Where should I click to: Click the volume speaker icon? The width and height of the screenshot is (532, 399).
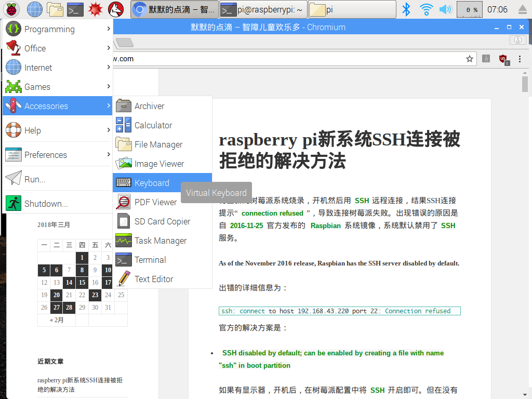pyautogui.click(x=445, y=9)
